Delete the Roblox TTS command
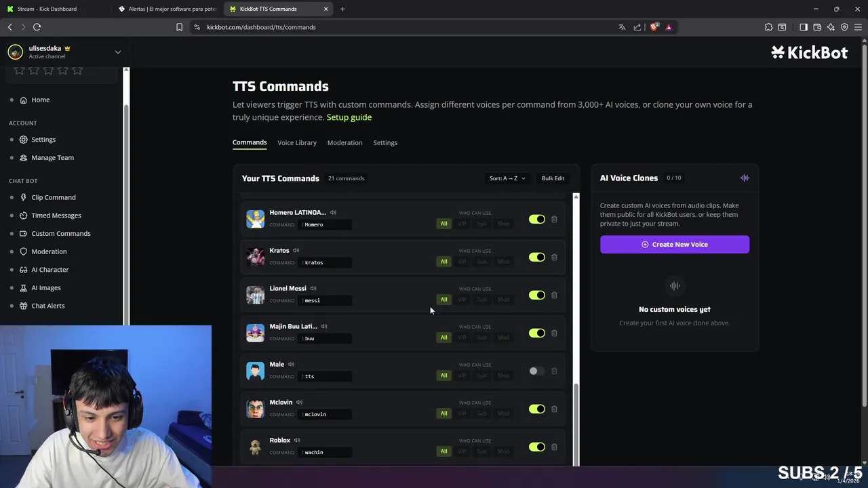868x488 pixels. coord(554,447)
